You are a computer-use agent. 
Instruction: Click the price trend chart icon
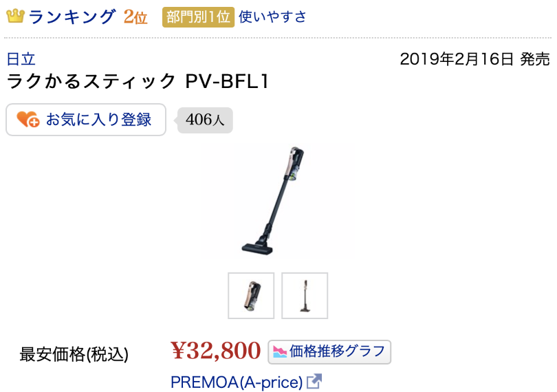pyautogui.click(x=280, y=352)
